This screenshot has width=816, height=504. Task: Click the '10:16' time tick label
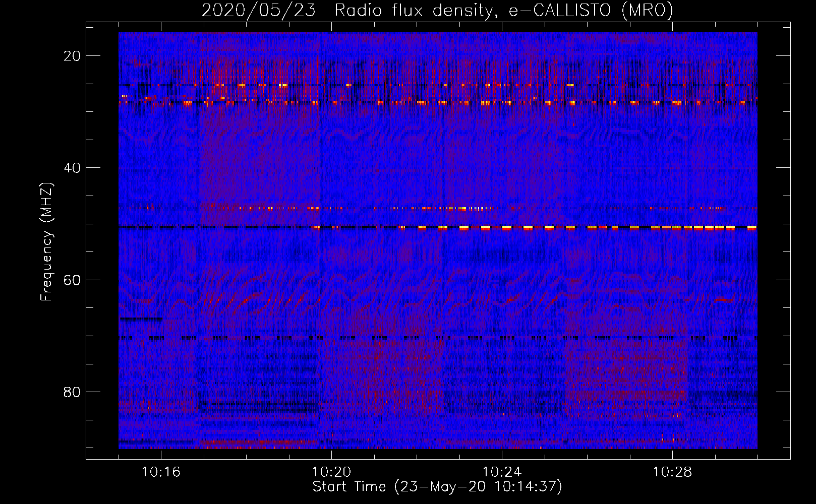(x=161, y=472)
